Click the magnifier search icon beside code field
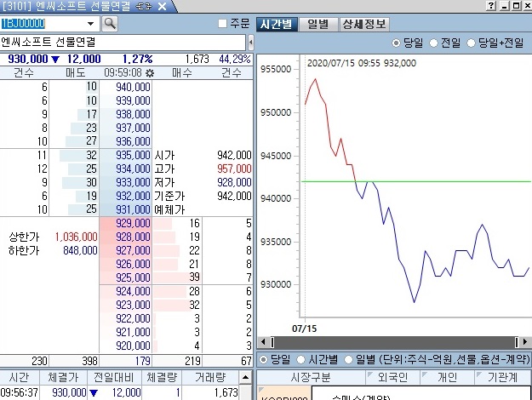The image size is (532, 400). (x=109, y=23)
